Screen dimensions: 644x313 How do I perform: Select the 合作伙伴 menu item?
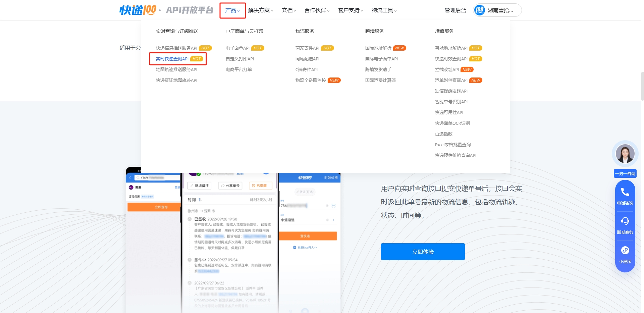[x=315, y=10]
